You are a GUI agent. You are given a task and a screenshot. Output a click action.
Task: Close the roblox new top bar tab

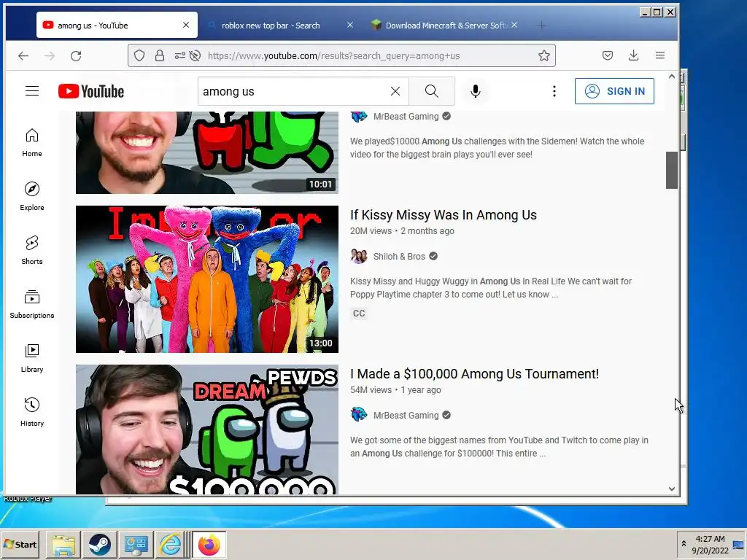tap(350, 25)
